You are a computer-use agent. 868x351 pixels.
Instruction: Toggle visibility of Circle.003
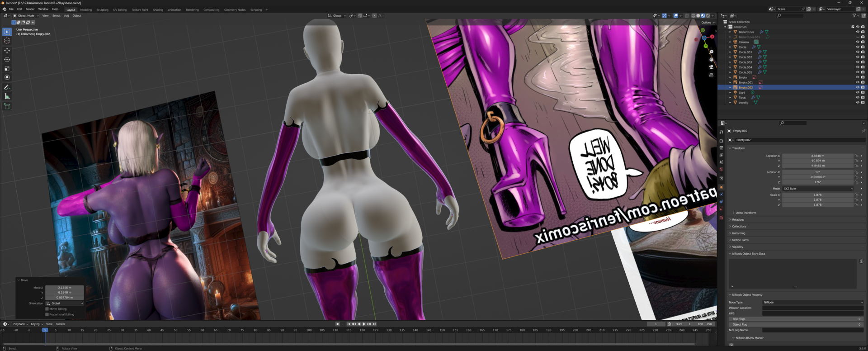pos(857,62)
